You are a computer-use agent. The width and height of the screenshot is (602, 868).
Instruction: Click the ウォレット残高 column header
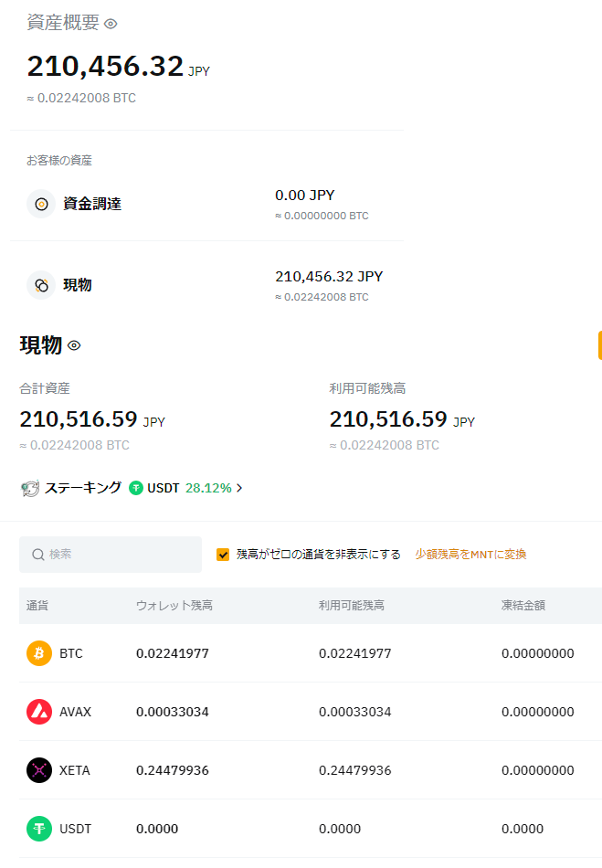click(174, 606)
